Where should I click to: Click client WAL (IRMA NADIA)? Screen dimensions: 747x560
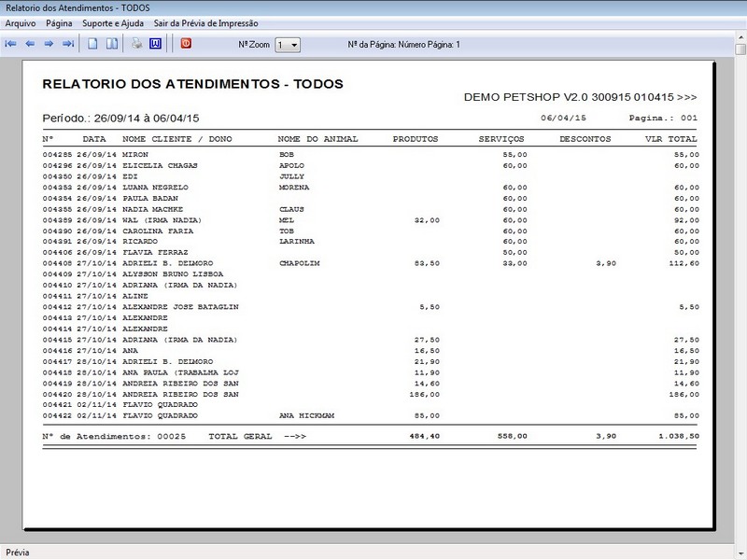pos(162,220)
